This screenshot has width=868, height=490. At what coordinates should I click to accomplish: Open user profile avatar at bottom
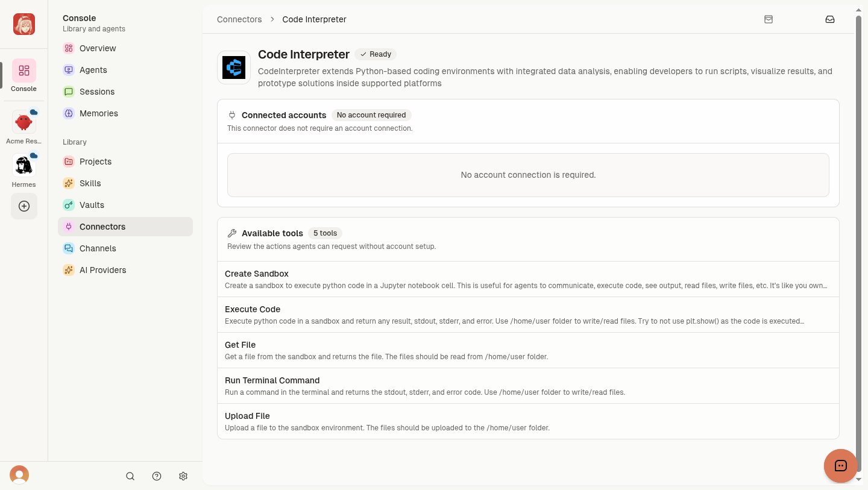click(x=19, y=476)
